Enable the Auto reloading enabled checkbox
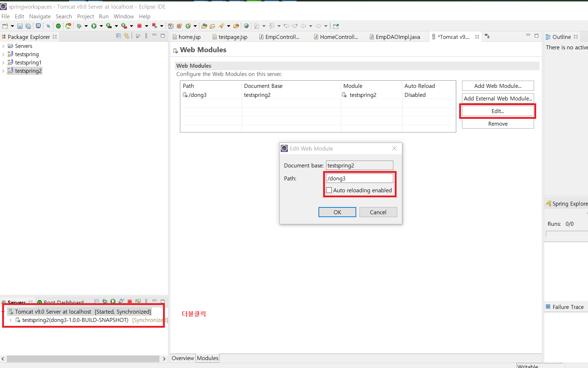588x368 pixels. [329, 190]
